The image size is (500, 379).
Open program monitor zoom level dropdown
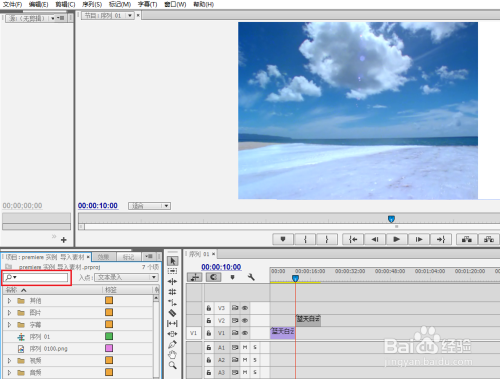coord(149,206)
